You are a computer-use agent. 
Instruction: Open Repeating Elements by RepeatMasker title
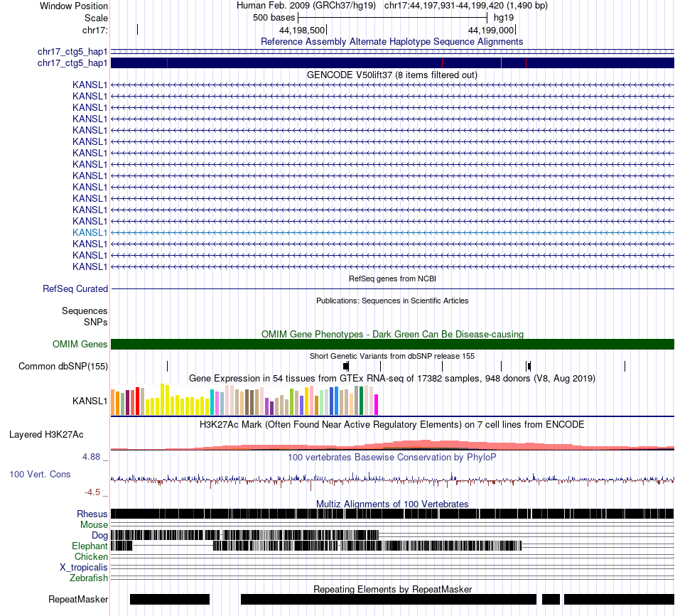(392, 589)
